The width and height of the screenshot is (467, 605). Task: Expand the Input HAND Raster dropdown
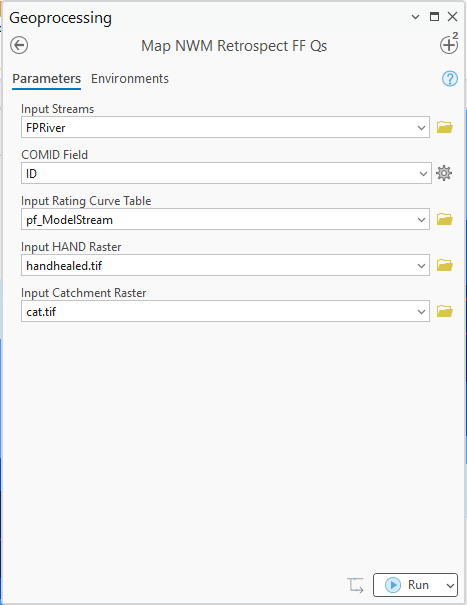(421, 265)
